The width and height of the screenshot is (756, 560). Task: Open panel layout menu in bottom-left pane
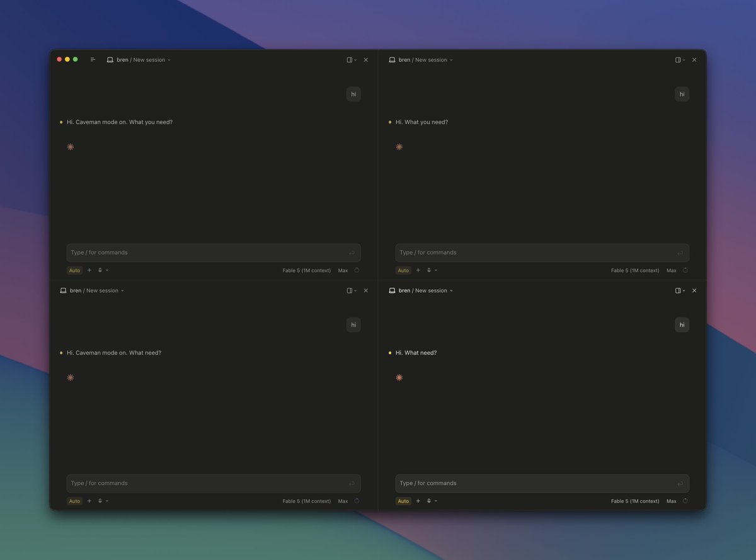pos(352,290)
